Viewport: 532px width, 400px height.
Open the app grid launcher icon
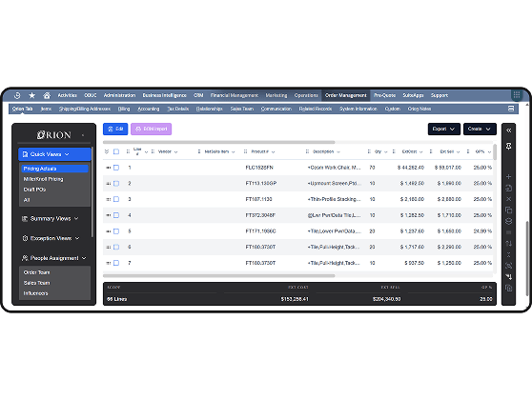517,95
